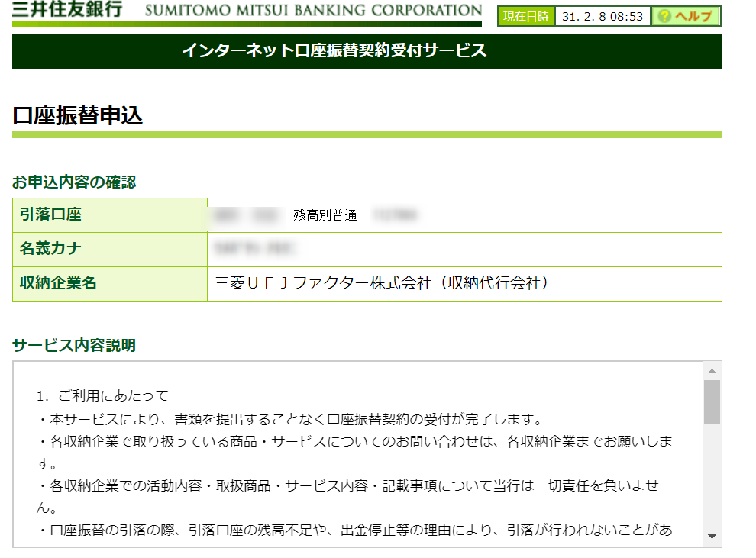The width and height of the screenshot is (756, 558).
Task: Click the line starting 口座振替の引落の際
Action: coord(354,530)
